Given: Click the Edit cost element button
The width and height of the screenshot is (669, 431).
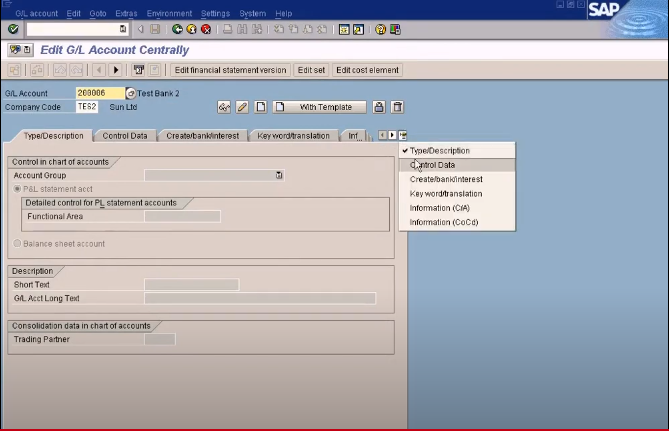Looking at the screenshot, I should [x=367, y=70].
